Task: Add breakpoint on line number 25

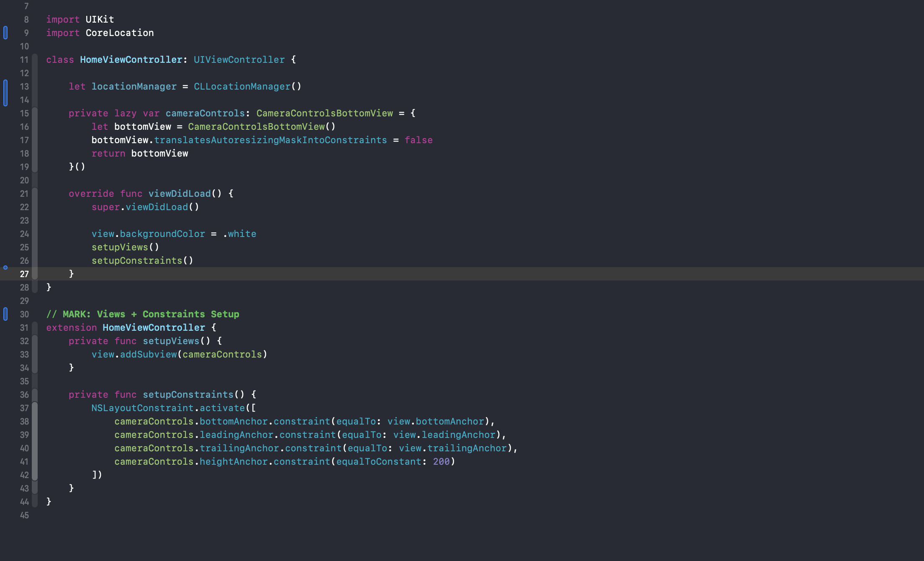Action: [24, 247]
